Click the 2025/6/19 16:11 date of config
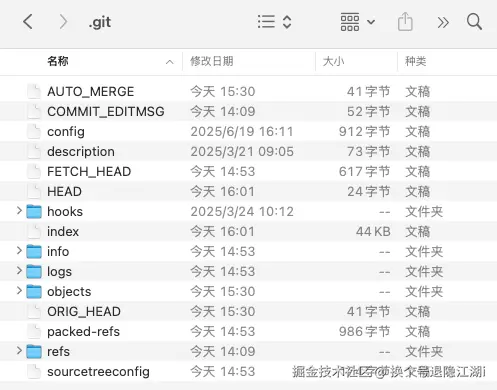497x390 pixels. [242, 132]
